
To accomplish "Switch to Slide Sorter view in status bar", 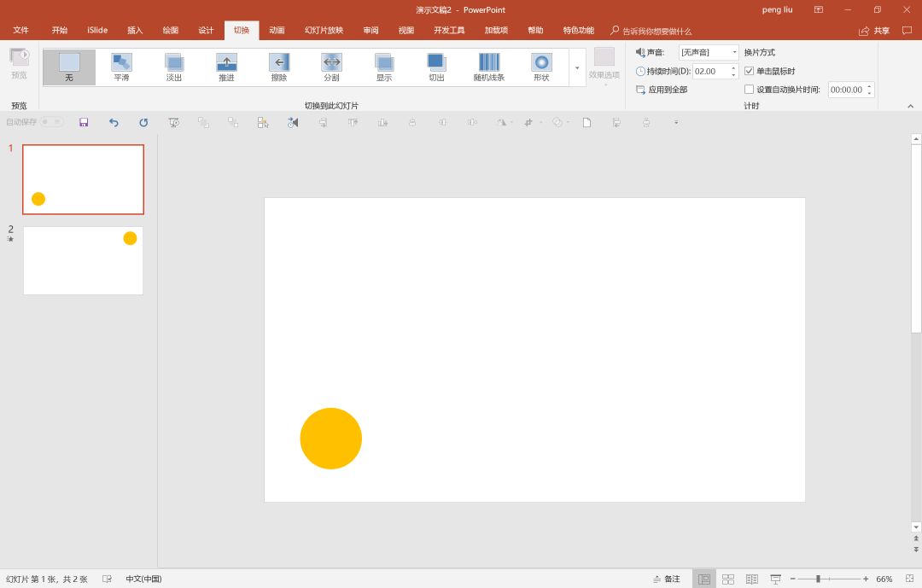I will (728, 579).
